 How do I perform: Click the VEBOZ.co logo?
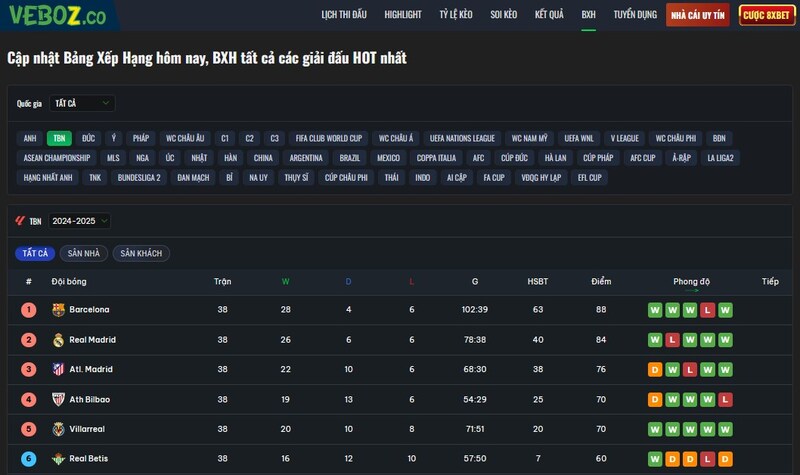coord(57,15)
